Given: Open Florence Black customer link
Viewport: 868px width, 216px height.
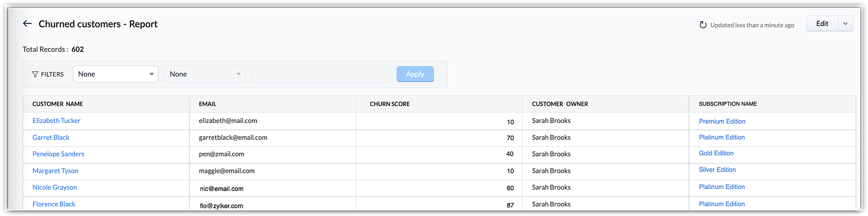Looking at the screenshot, I should pyautogui.click(x=54, y=204).
